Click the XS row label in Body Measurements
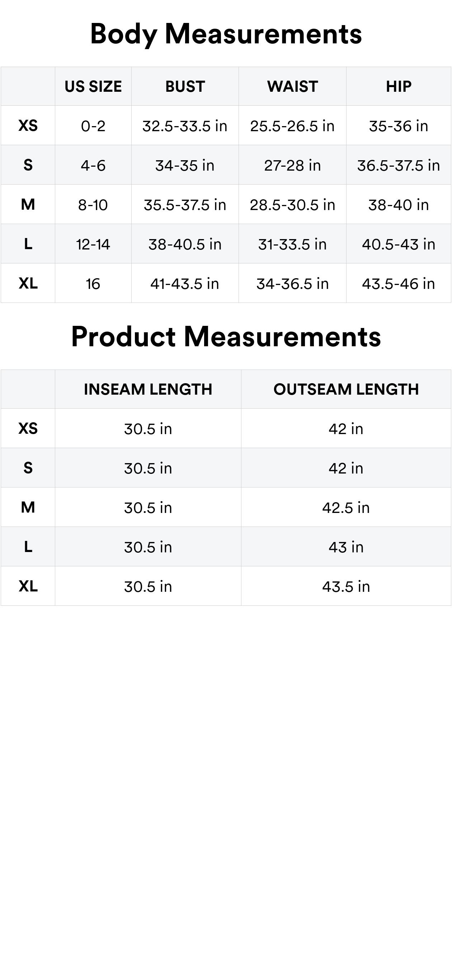The image size is (452, 980). coord(28,125)
